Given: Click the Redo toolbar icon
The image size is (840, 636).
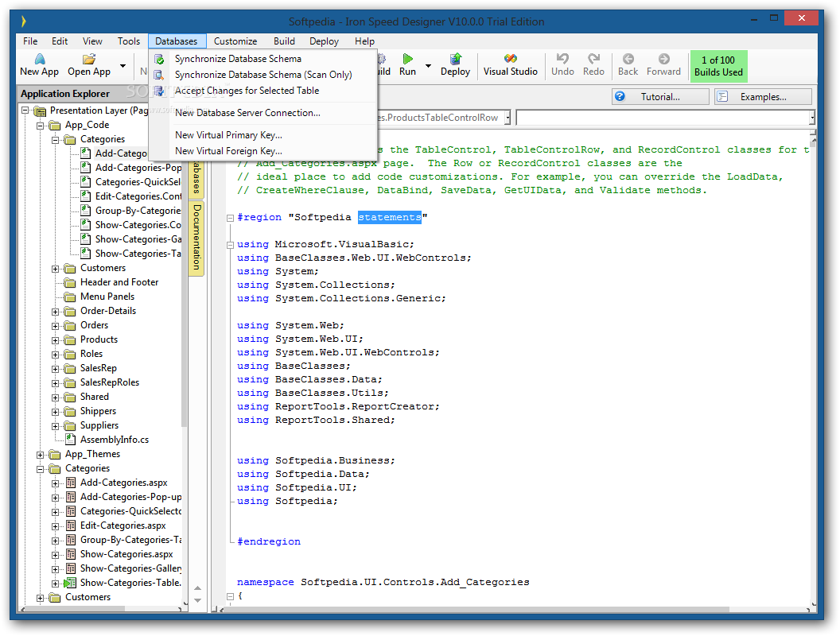Looking at the screenshot, I should 593,59.
